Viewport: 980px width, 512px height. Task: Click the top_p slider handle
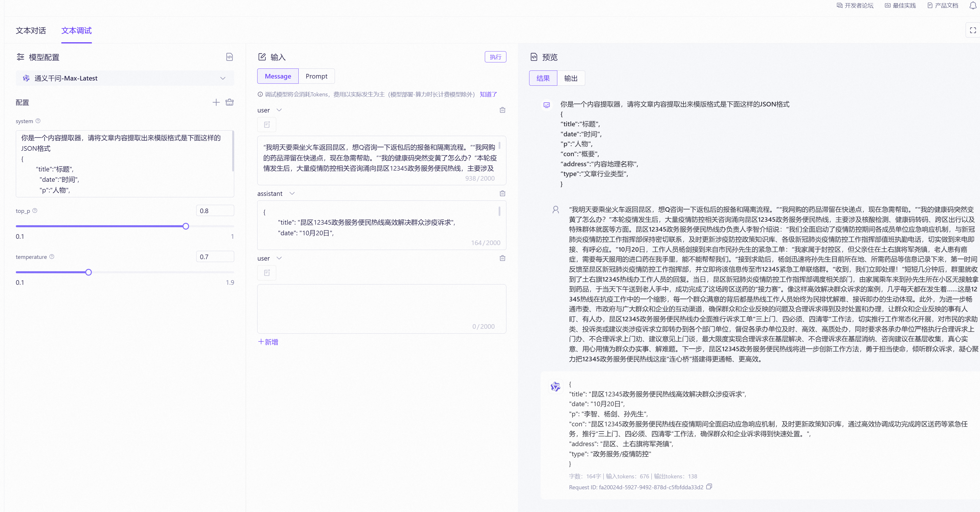tap(186, 226)
